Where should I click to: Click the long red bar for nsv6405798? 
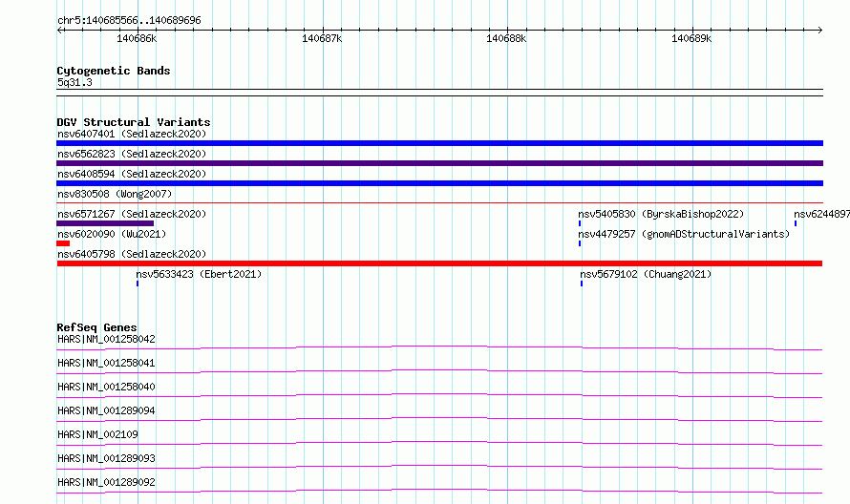pyautogui.click(x=439, y=263)
